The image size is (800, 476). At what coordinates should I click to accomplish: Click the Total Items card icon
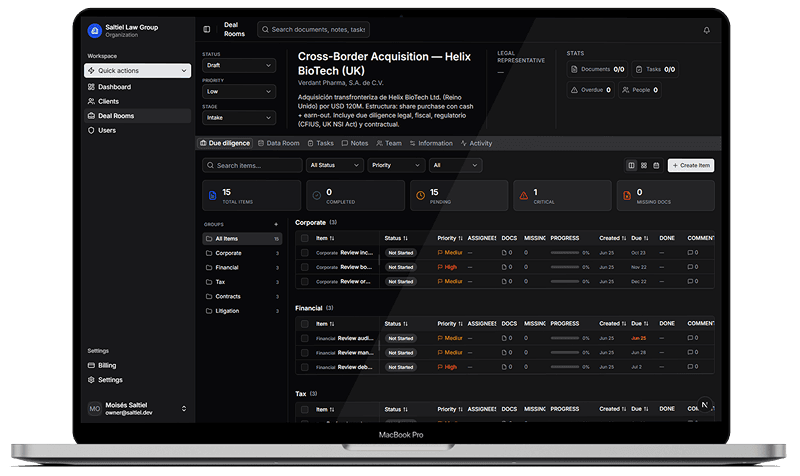pyautogui.click(x=213, y=195)
